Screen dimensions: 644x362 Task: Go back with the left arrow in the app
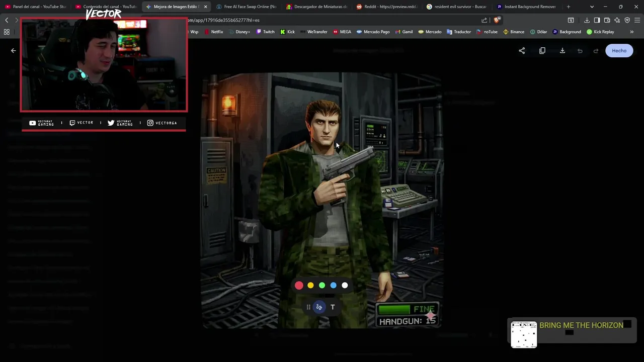[x=14, y=51]
